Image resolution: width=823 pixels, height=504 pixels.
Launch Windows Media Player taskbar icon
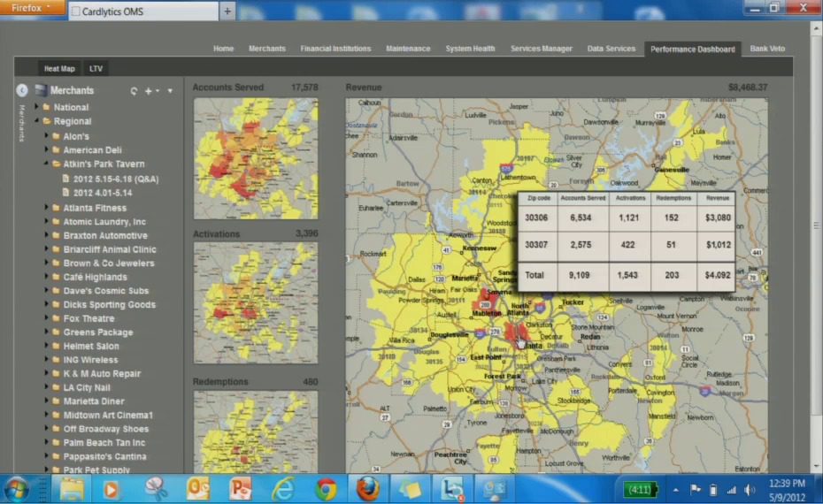coord(111,490)
